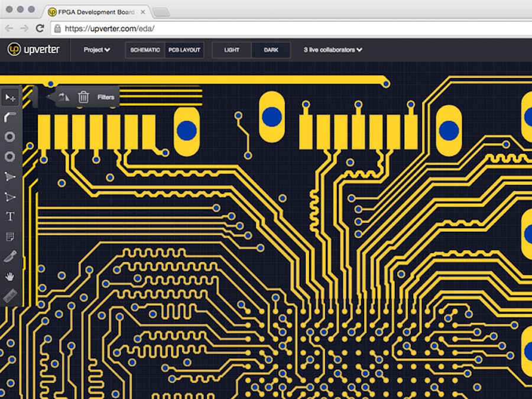The width and height of the screenshot is (532, 399).
Task: Click the oval pad right of the second connector pads
Action: [x=449, y=131]
